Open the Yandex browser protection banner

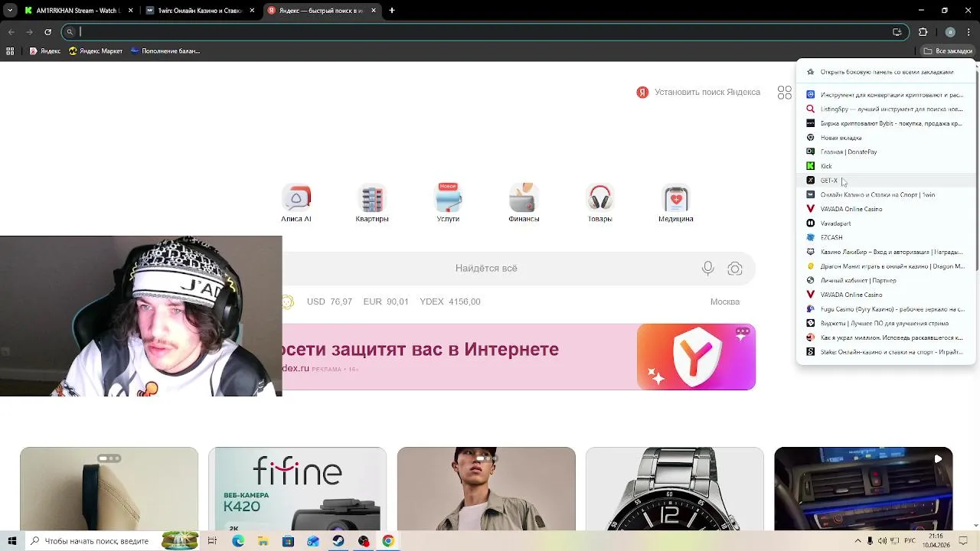[519, 357]
